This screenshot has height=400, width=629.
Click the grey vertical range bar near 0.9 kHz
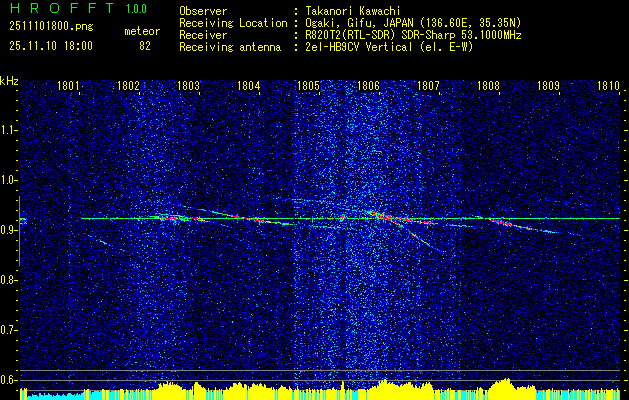point(19,231)
